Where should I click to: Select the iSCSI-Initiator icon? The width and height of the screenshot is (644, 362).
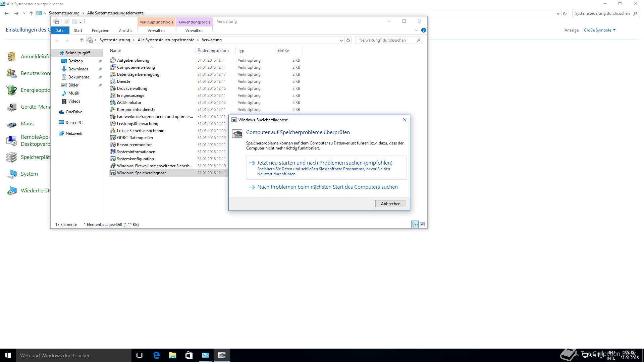113,103
